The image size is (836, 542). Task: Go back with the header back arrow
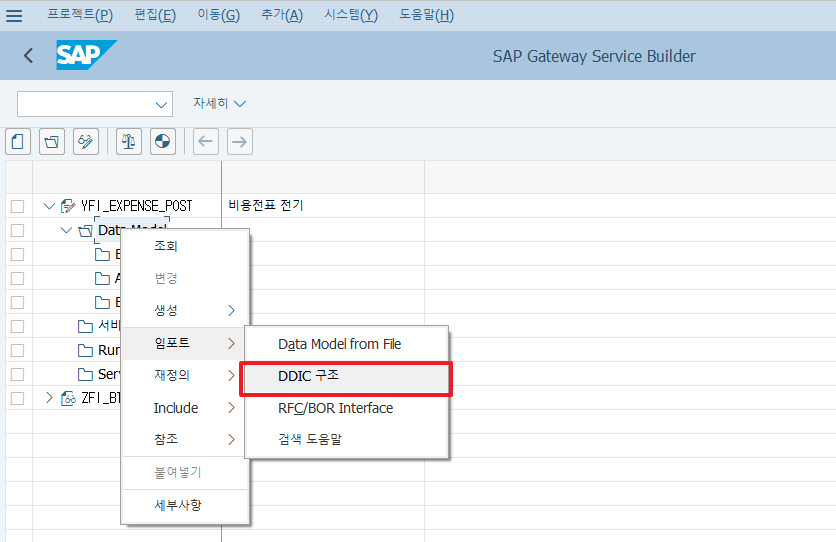click(x=28, y=55)
